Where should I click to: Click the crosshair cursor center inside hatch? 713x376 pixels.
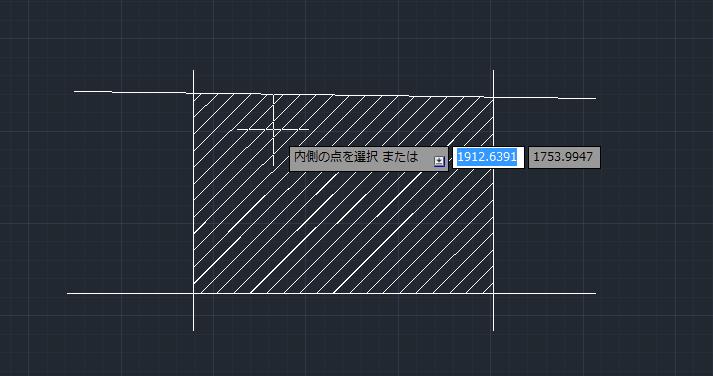(273, 130)
